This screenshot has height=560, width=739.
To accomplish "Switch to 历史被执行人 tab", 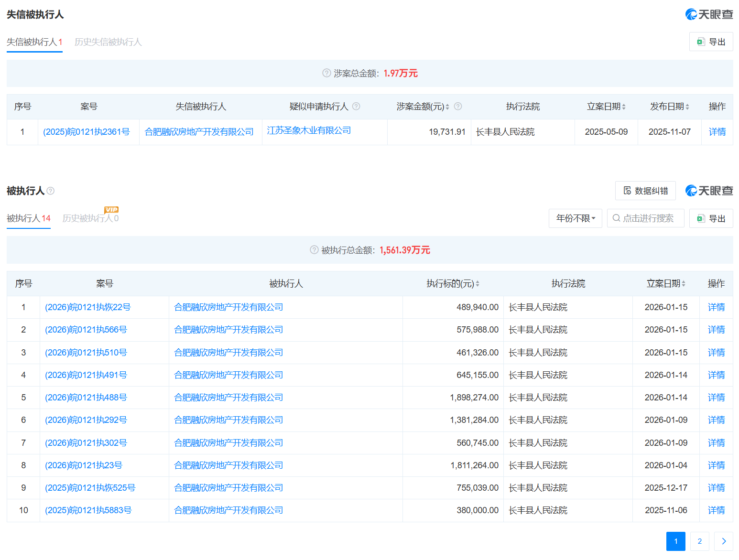I will (90, 218).
